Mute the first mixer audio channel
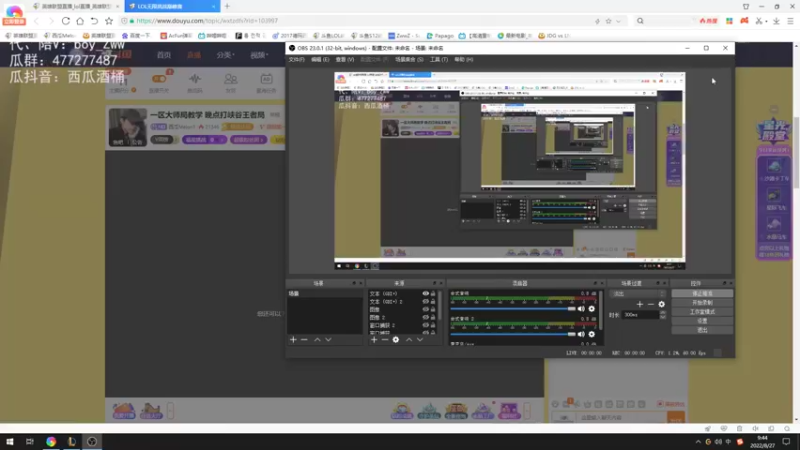 pyautogui.click(x=581, y=309)
